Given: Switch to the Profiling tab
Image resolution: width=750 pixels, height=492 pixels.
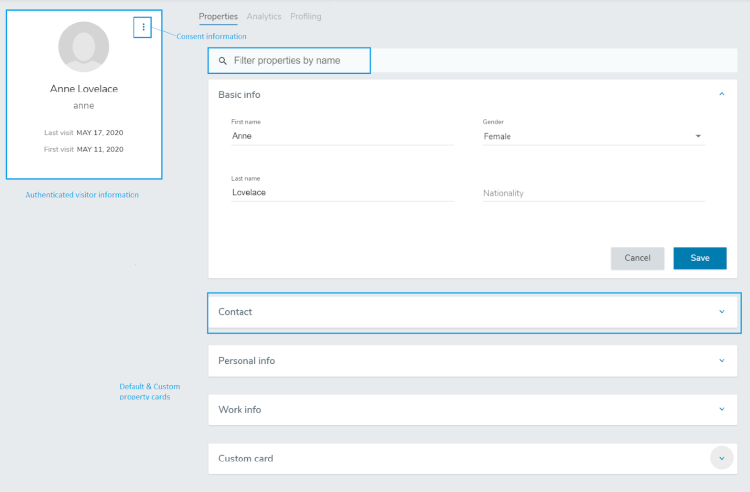Looking at the screenshot, I should tap(306, 17).
